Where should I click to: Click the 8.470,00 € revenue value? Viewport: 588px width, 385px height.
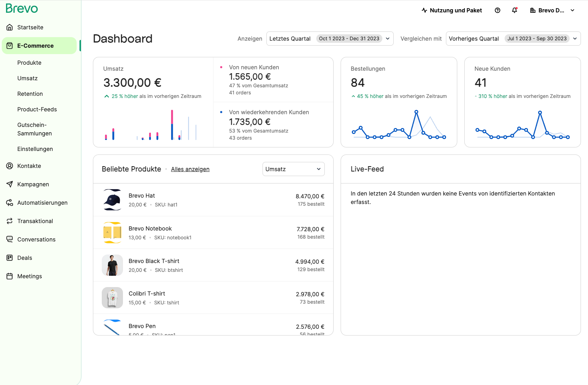tap(310, 196)
